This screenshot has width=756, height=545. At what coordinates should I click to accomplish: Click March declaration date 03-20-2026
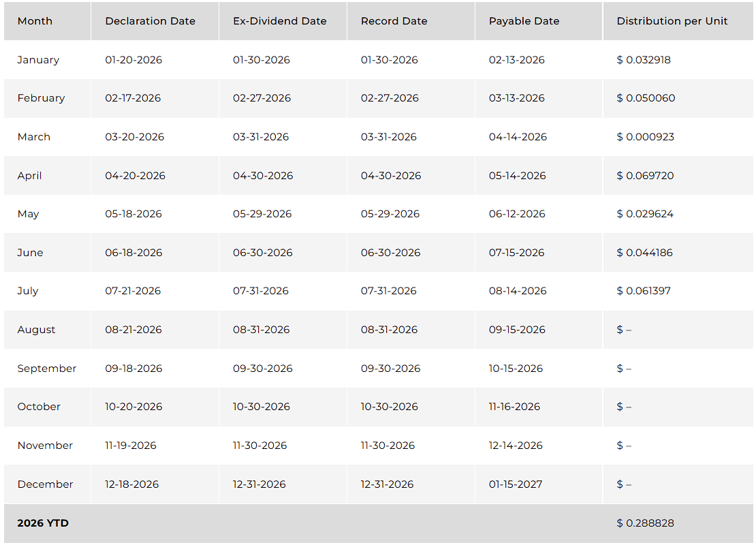point(135,137)
